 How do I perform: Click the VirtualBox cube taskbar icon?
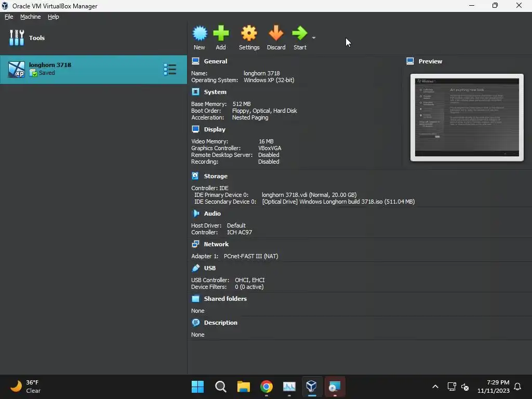312,387
